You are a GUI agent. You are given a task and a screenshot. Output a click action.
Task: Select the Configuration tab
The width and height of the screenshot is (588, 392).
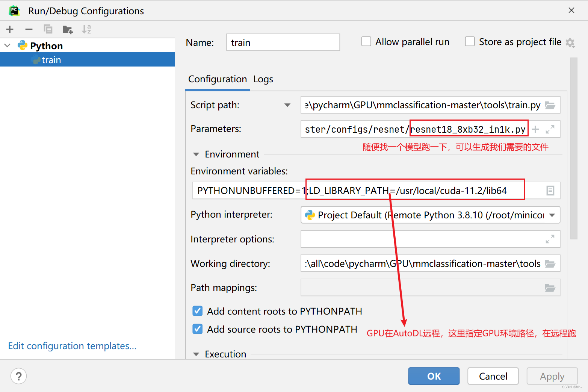pyautogui.click(x=218, y=79)
